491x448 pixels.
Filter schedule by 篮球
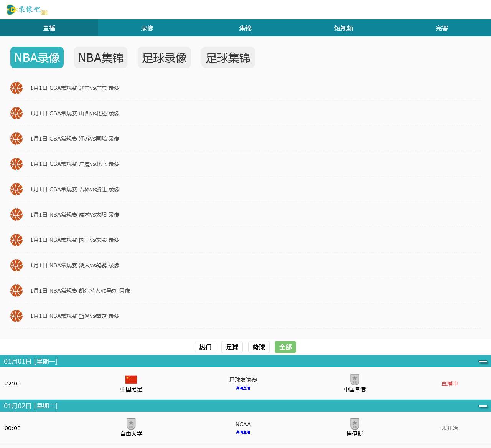(259, 347)
